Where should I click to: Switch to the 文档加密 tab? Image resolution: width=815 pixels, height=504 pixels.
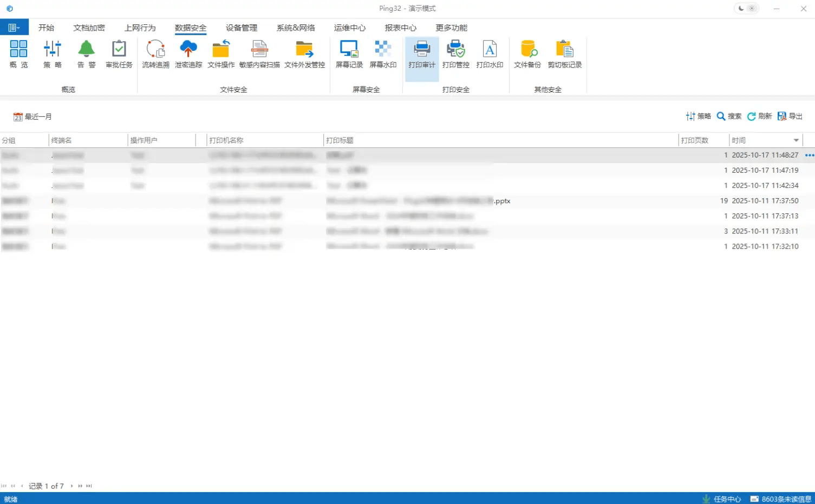89,28
